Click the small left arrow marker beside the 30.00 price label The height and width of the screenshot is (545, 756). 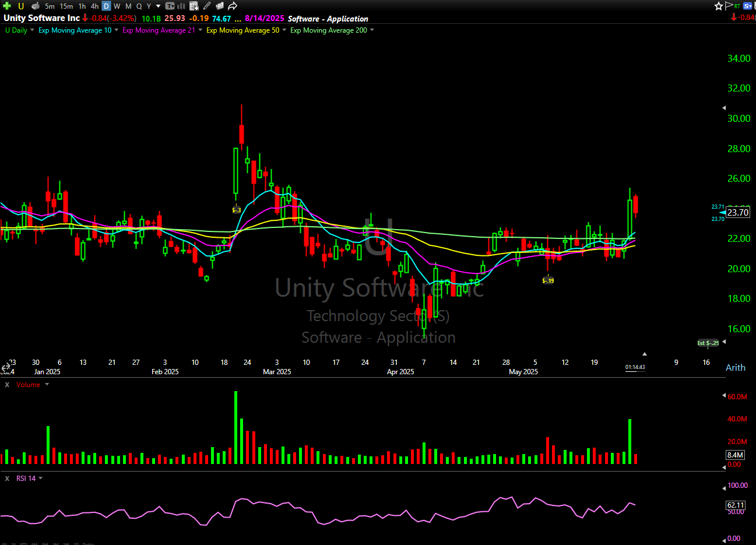(725, 108)
